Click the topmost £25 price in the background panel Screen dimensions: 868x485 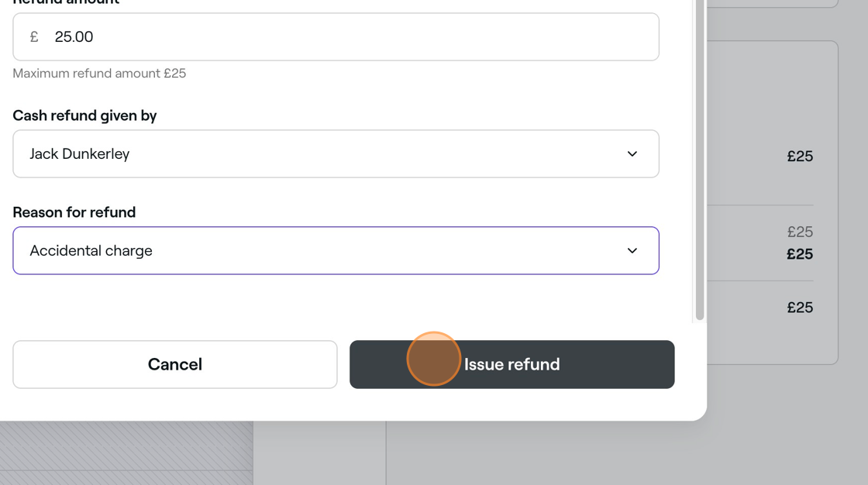point(800,157)
